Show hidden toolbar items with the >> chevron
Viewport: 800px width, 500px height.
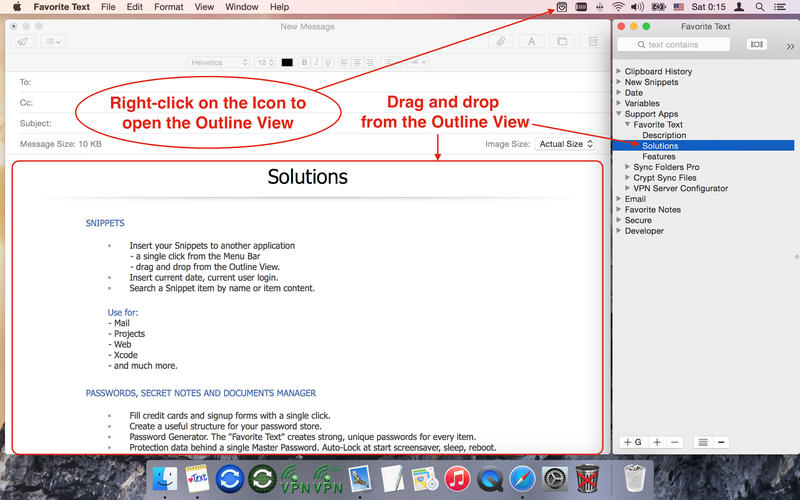(790, 46)
